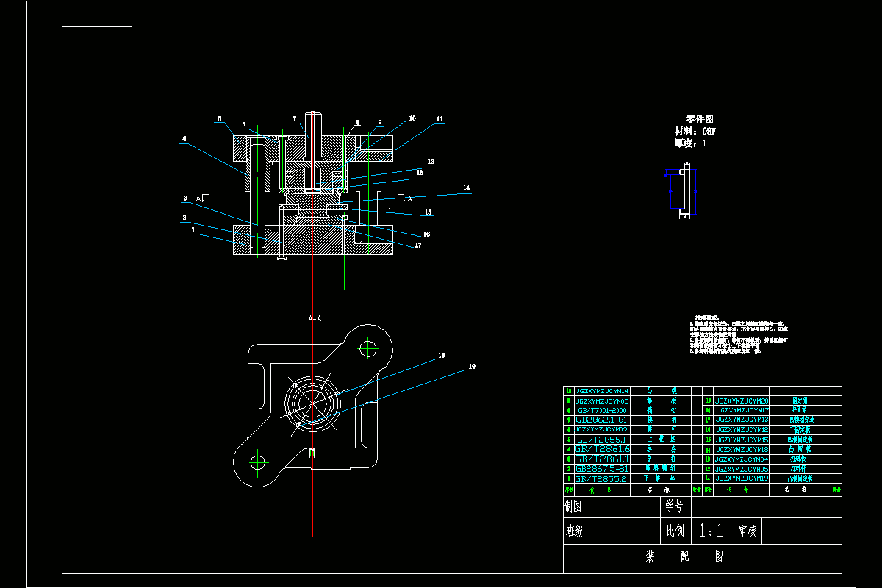882x588 pixels.
Task: Click the thickness note 厚度: 1
Action: (691, 143)
